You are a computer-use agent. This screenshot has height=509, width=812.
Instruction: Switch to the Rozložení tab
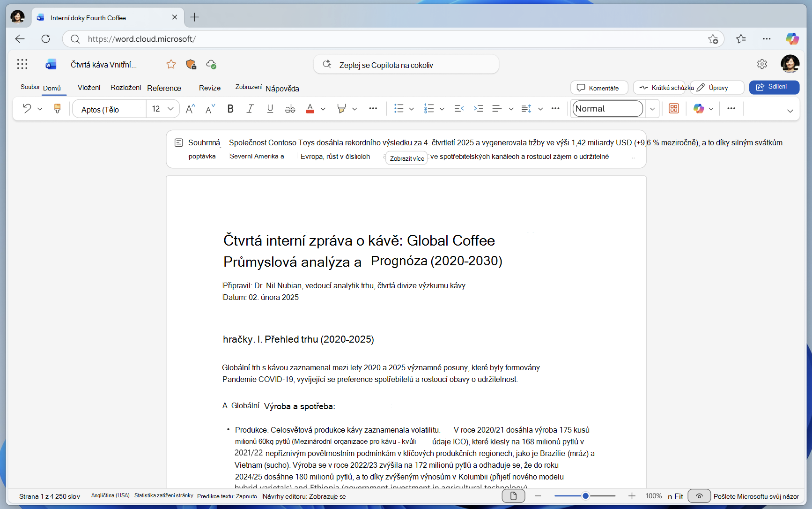(125, 88)
